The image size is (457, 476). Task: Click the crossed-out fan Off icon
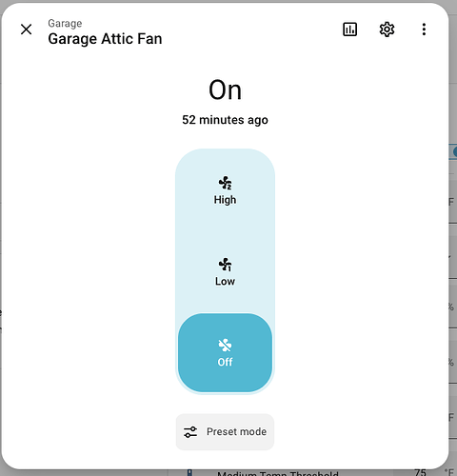[225, 345]
